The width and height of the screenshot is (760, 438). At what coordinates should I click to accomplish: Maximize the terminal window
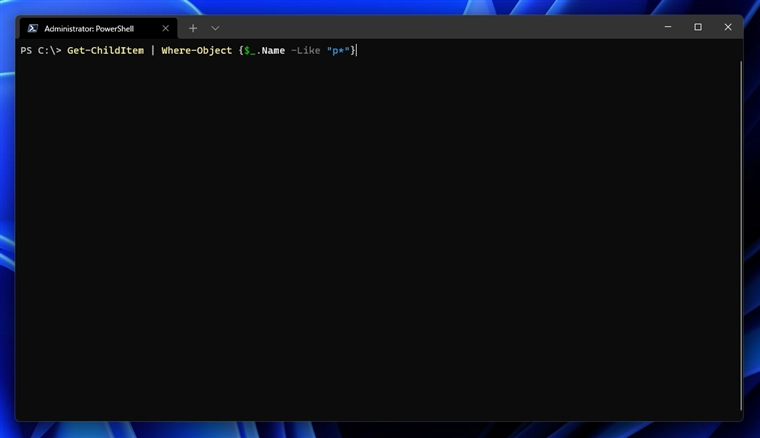[x=698, y=27]
